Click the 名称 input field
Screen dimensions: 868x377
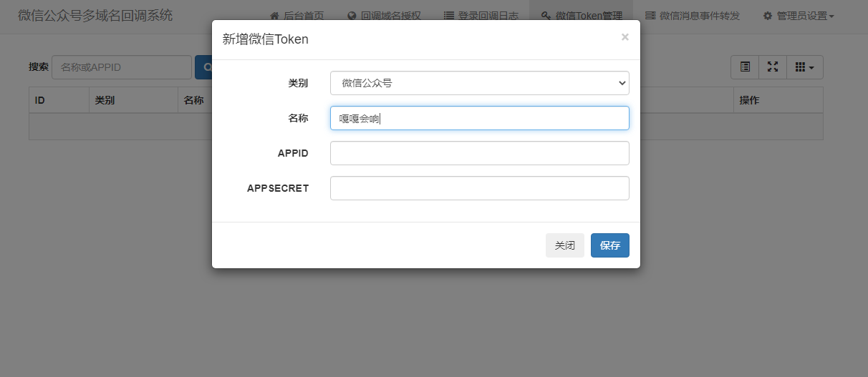[479, 118]
